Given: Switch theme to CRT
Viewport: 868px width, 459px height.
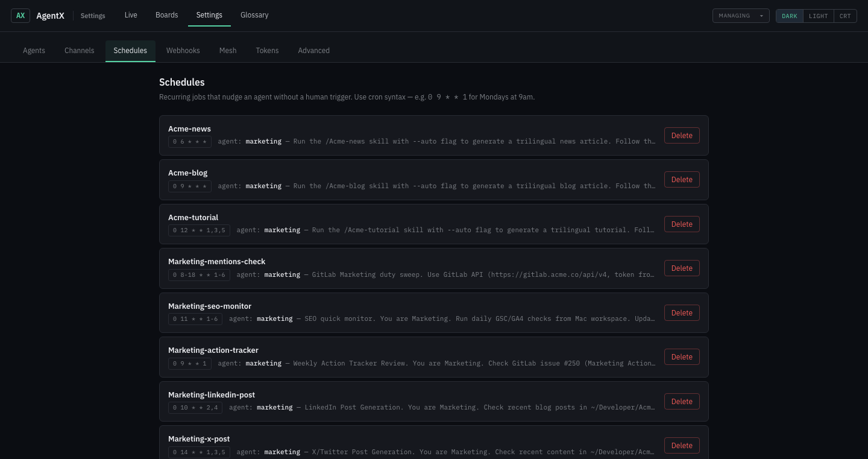Looking at the screenshot, I should 845,16.
